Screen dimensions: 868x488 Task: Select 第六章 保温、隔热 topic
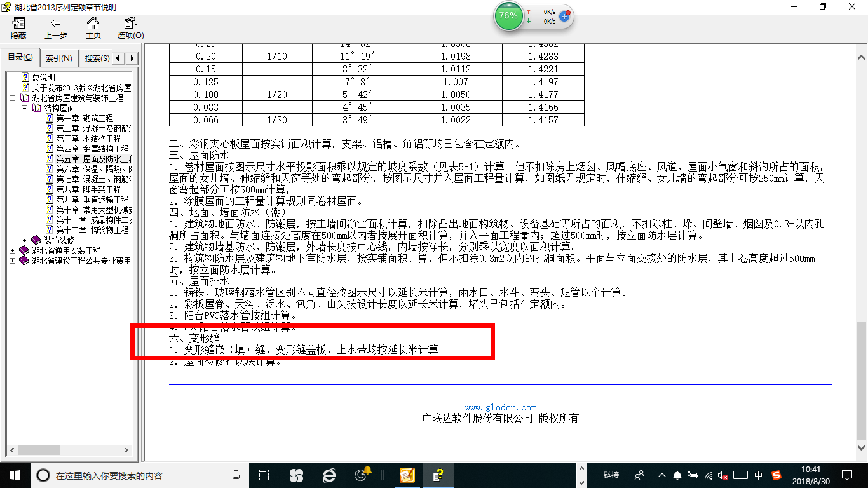(93, 169)
